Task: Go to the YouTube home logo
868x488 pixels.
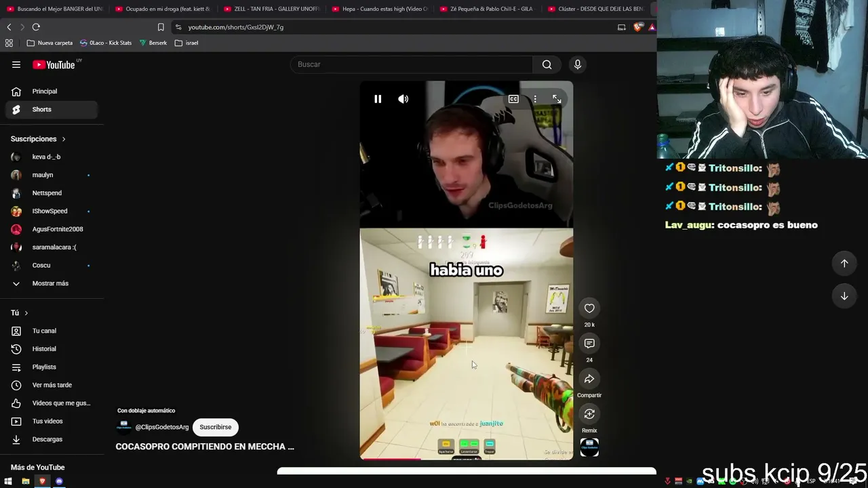Action: point(54,65)
